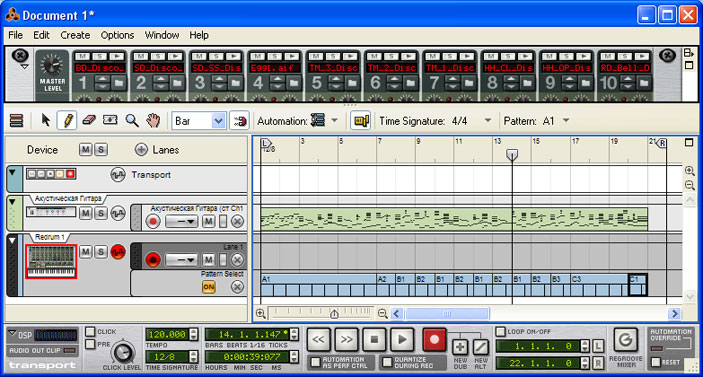Viewport: 703px width, 377px height.
Task: Click the guitar track automation icon
Action: tap(118, 213)
